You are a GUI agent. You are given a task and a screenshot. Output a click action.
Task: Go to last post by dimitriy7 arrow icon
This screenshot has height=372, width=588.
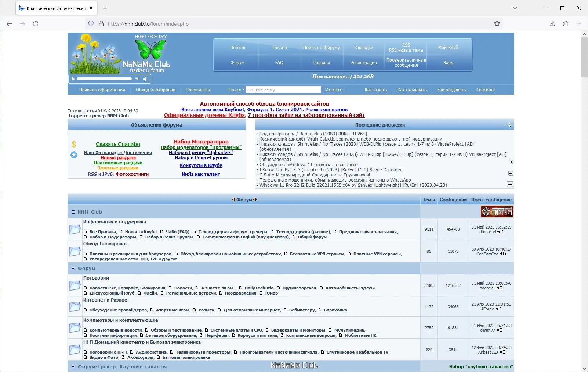(500, 330)
